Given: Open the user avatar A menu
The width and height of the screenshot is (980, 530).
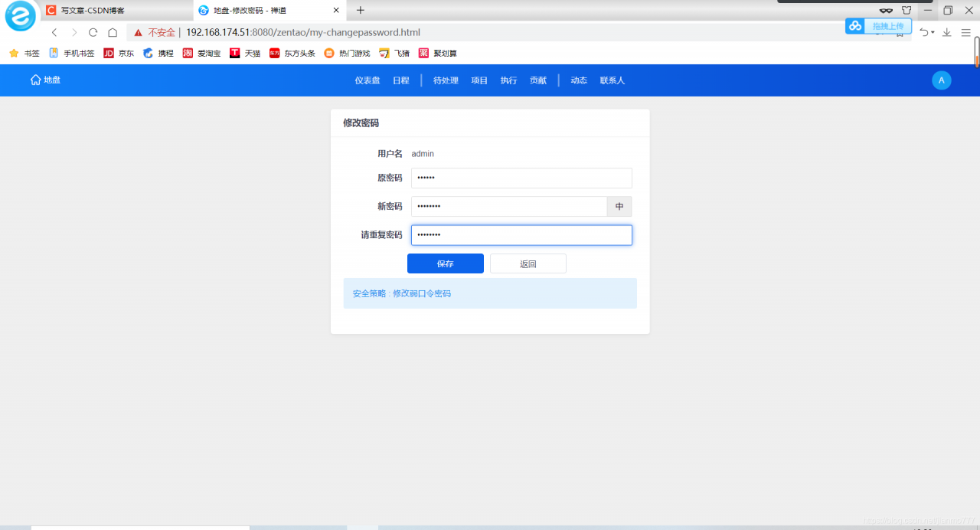Looking at the screenshot, I should tap(942, 80).
